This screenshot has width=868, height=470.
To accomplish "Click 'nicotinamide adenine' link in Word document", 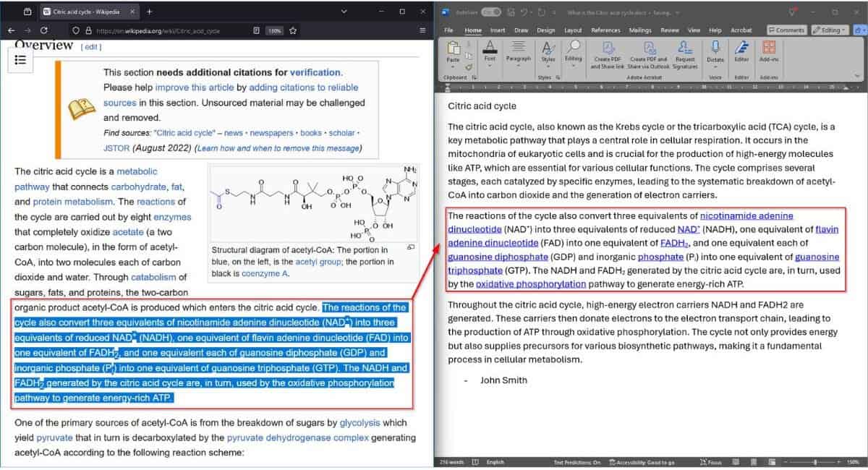I will pos(746,215).
